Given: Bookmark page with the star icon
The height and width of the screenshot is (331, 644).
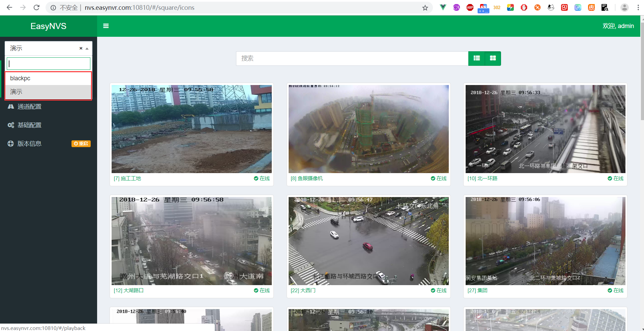Looking at the screenshot, I should click(425, 8).
